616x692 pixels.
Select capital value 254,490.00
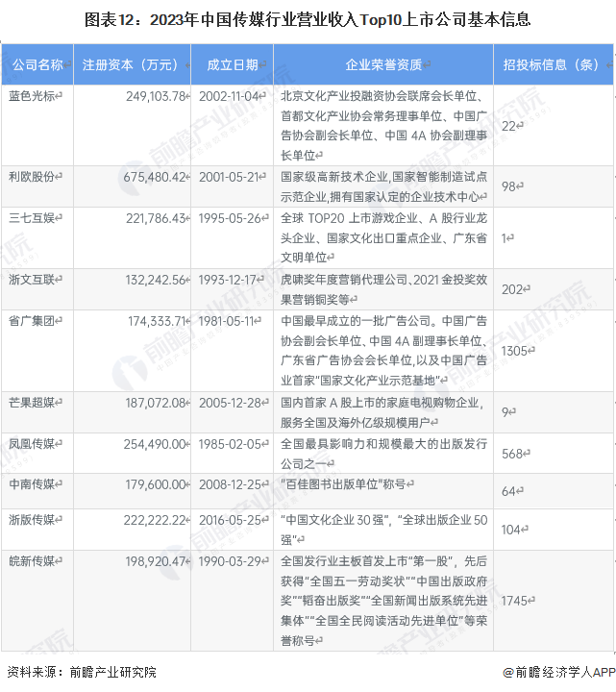(x=155, y=444)
